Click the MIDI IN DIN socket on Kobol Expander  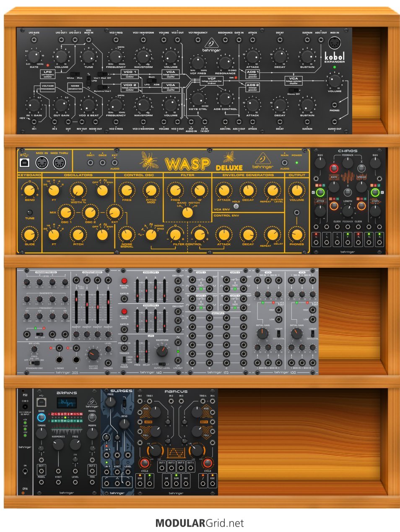pos(334,43)
